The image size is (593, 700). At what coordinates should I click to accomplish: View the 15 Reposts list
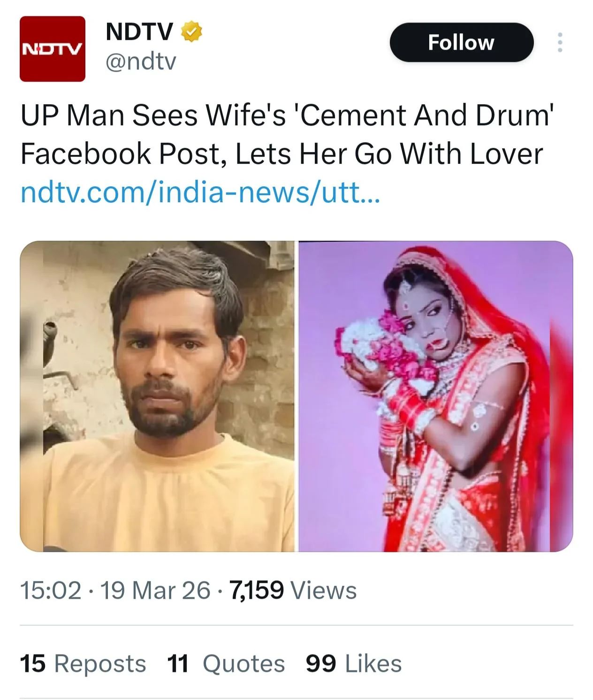tap(83, 664)
